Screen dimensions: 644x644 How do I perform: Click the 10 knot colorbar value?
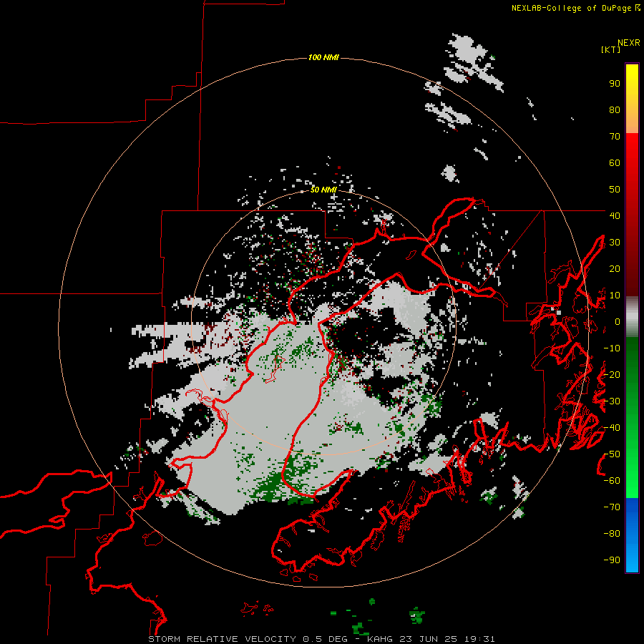coord(615,296)
